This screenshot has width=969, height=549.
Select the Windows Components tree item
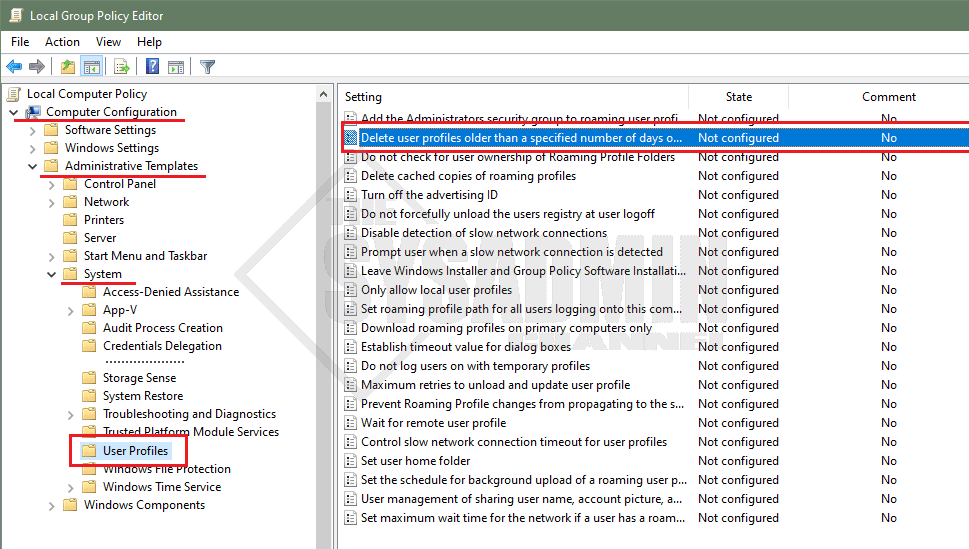click(144, 505)
